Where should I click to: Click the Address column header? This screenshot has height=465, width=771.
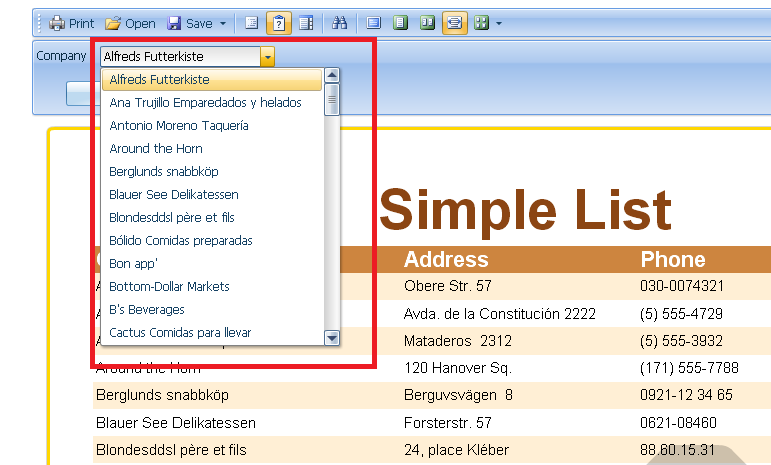pos(446,260)
